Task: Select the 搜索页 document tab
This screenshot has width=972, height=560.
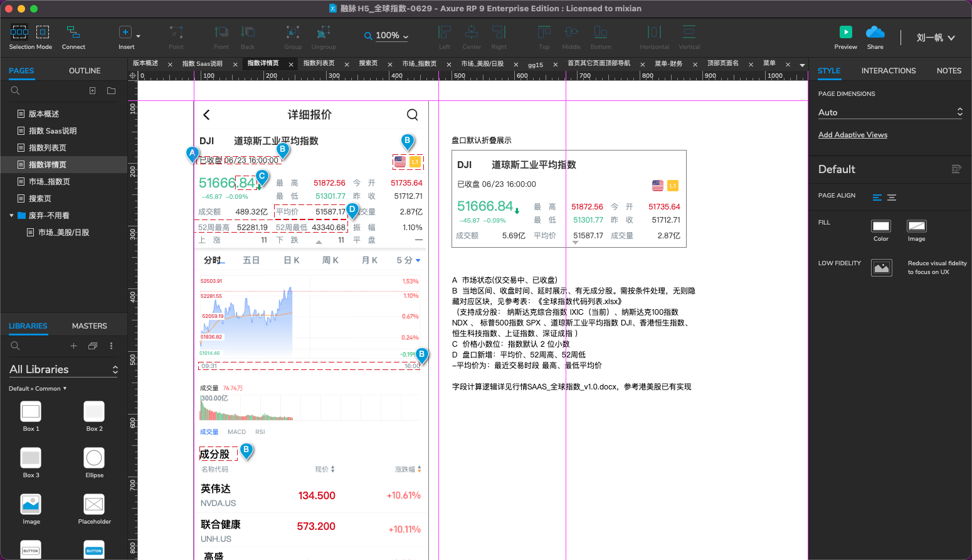Action: tap(368, 63)
